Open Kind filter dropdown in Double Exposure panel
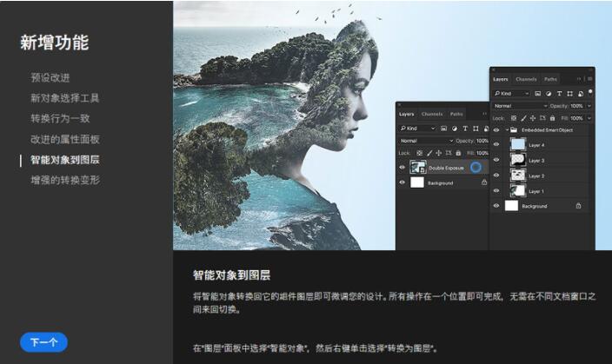Screen dimensions: 612x364 click(417, 129)
